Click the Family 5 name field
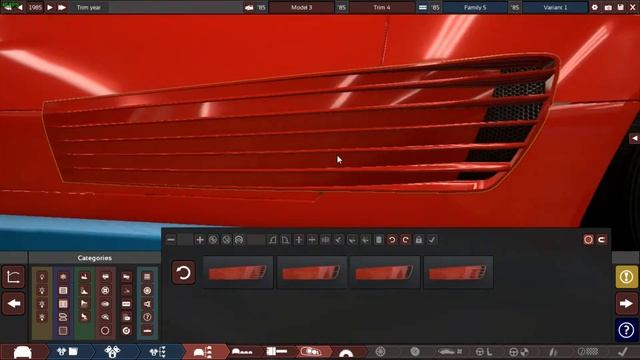 point(475,7)
